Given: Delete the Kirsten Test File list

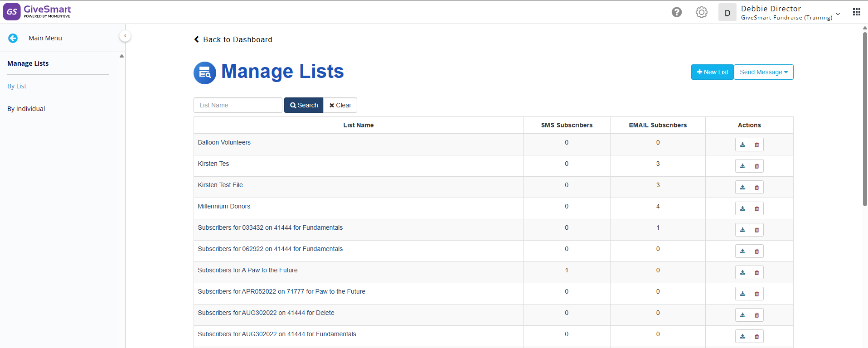Looking at the screenshot, I should 756,187.
